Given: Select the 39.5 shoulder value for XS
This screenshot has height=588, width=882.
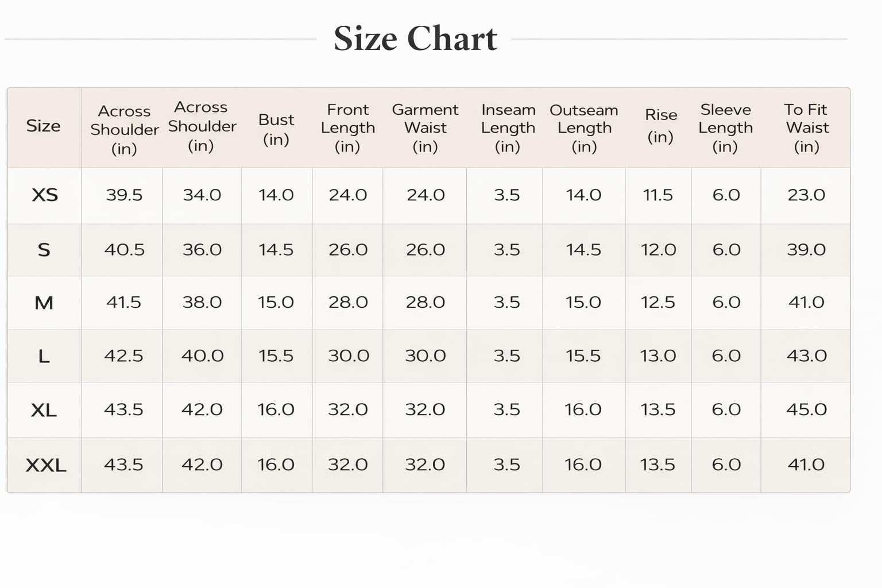Looking at the screenshot, I should pos(124,195).
